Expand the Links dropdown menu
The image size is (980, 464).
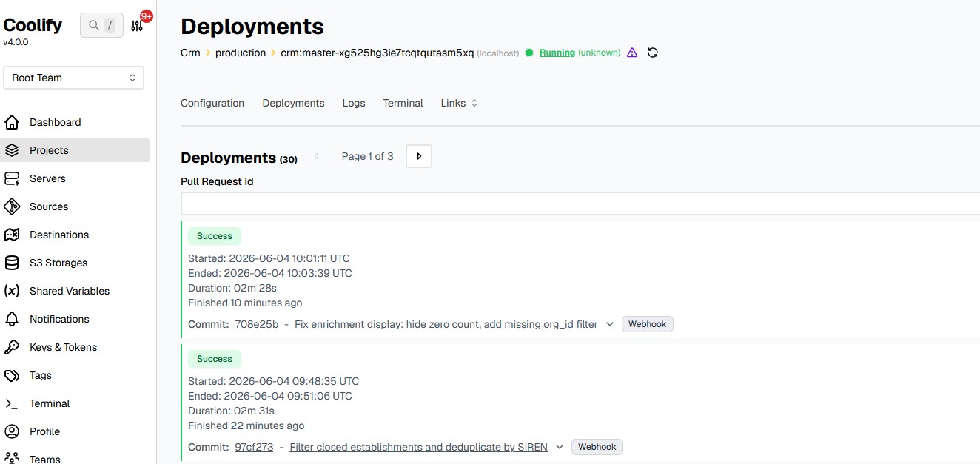click(459, 103)
